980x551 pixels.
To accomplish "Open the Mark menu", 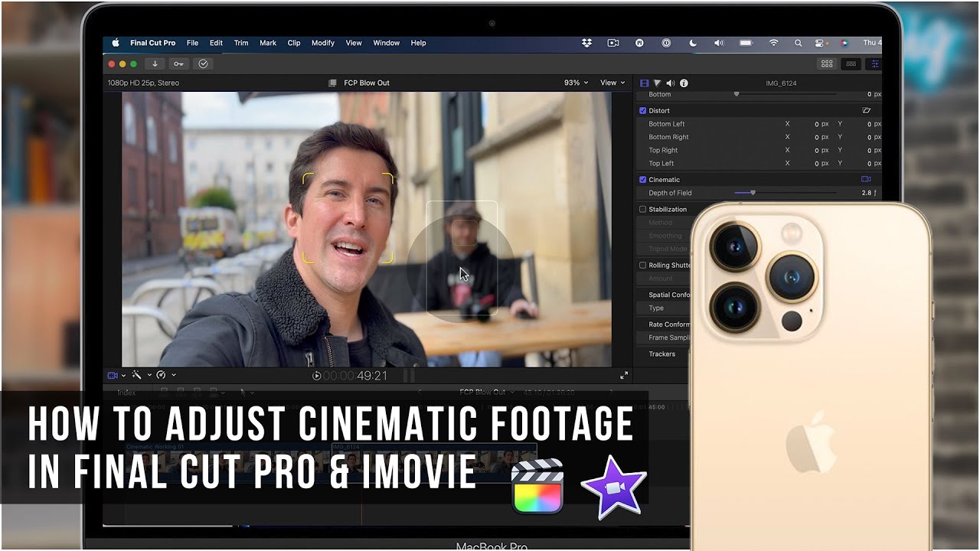I will point(268,43).
